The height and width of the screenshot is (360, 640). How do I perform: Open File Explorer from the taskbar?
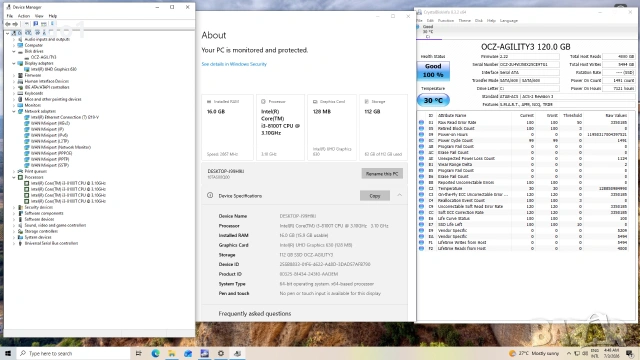point(172,353)
